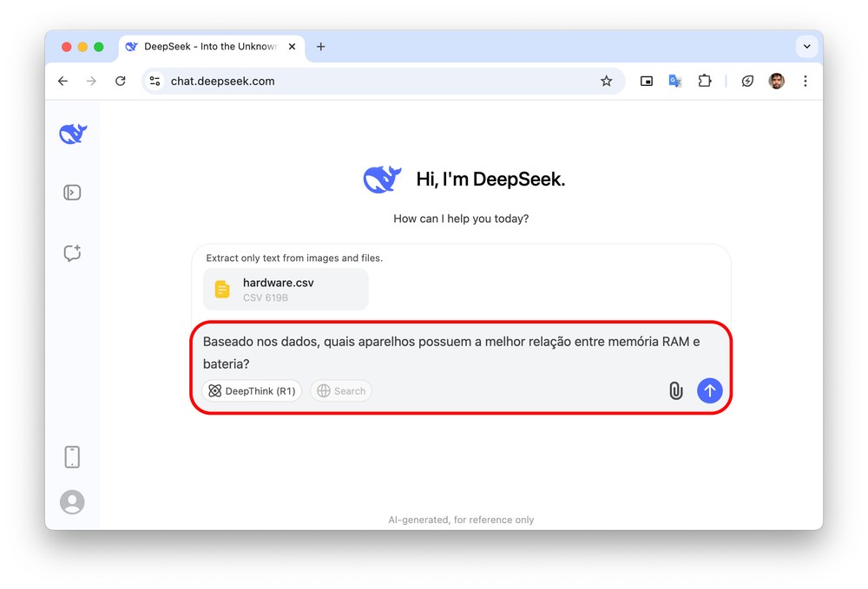Go back to the previous page

[62, 81]
